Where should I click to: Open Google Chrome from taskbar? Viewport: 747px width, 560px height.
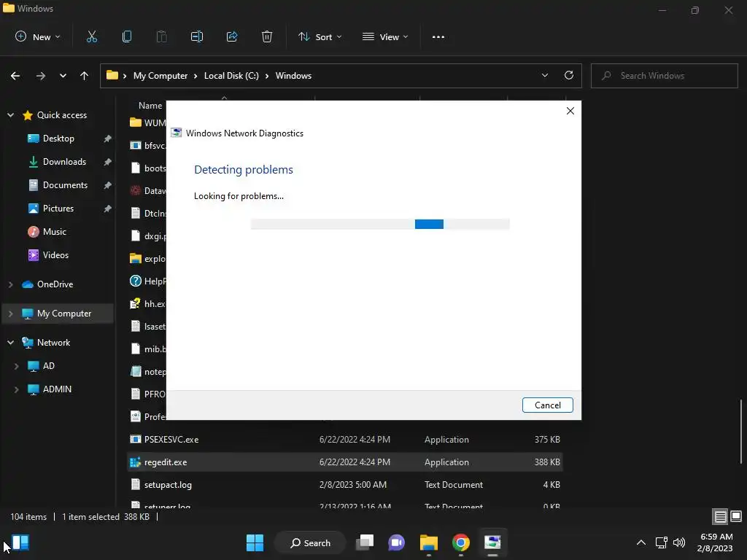461,542
